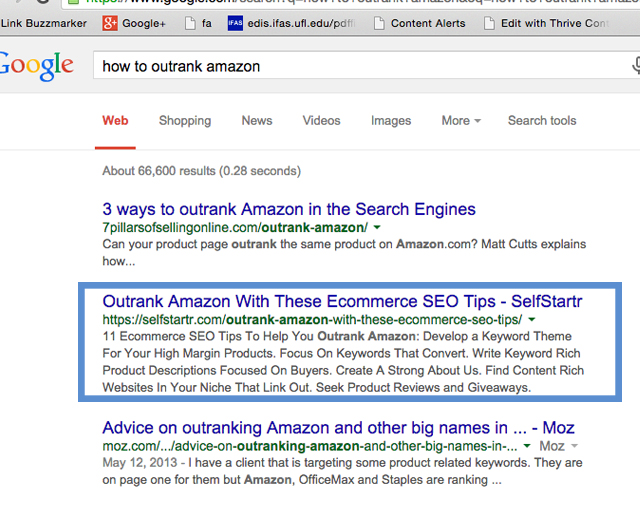Screen dimensions: 640x506
Task: Open the Google+ bookmark icon
Action: pyautogui.click(x=110, y=23)
